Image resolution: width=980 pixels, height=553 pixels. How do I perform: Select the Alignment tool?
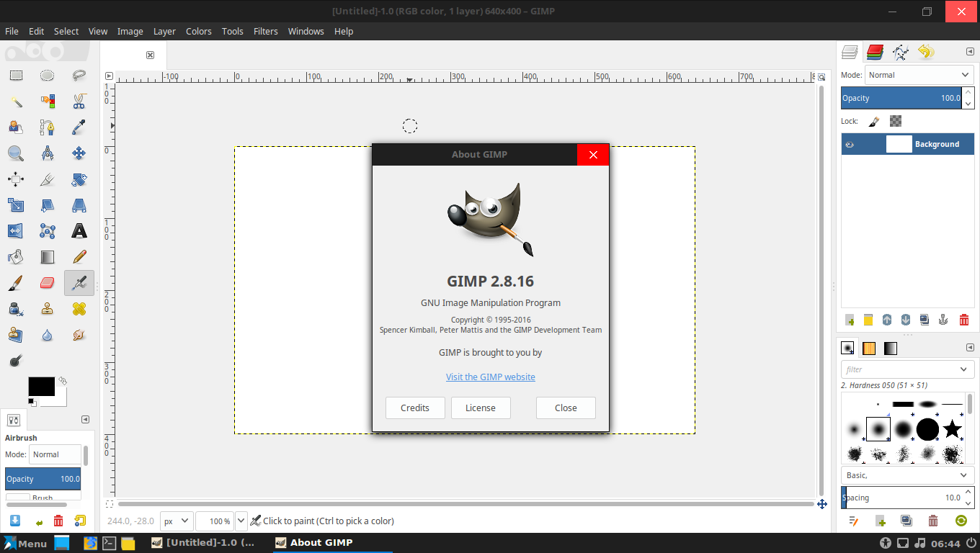tap(16, 179)
